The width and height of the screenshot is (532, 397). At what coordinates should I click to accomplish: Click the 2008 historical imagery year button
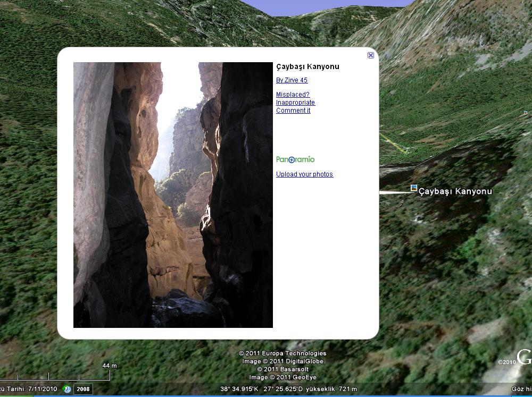[83, 389]
